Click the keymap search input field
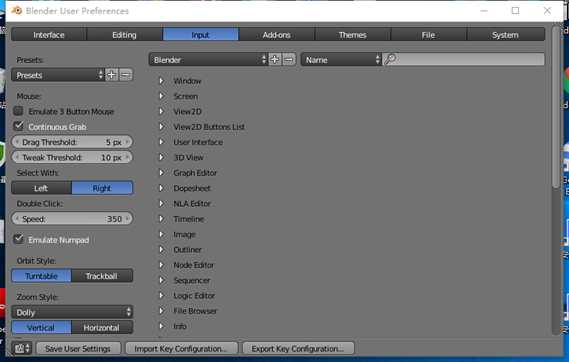Viewport: 569px width, 362px height. pos(464,59)
